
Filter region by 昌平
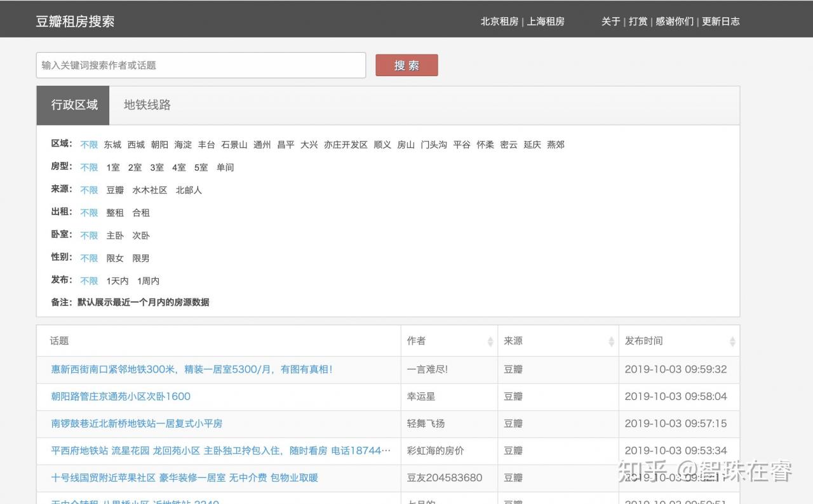pos(286,145)
